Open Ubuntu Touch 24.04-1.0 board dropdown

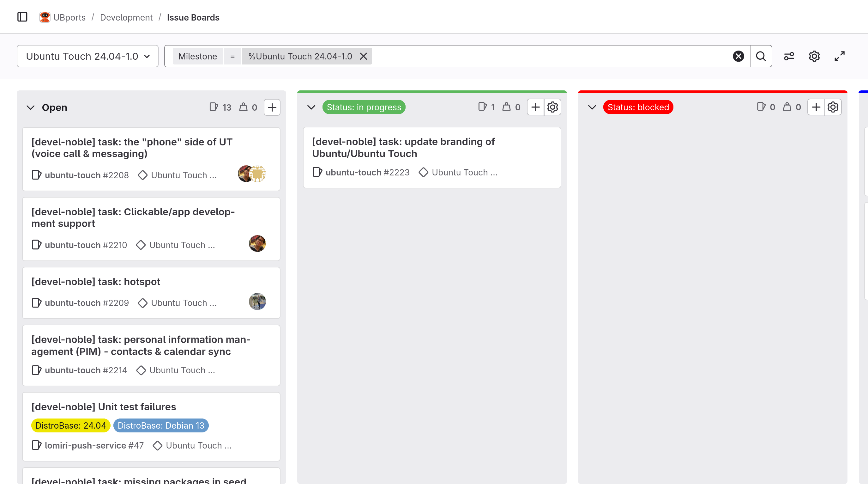tap(87, 56)
